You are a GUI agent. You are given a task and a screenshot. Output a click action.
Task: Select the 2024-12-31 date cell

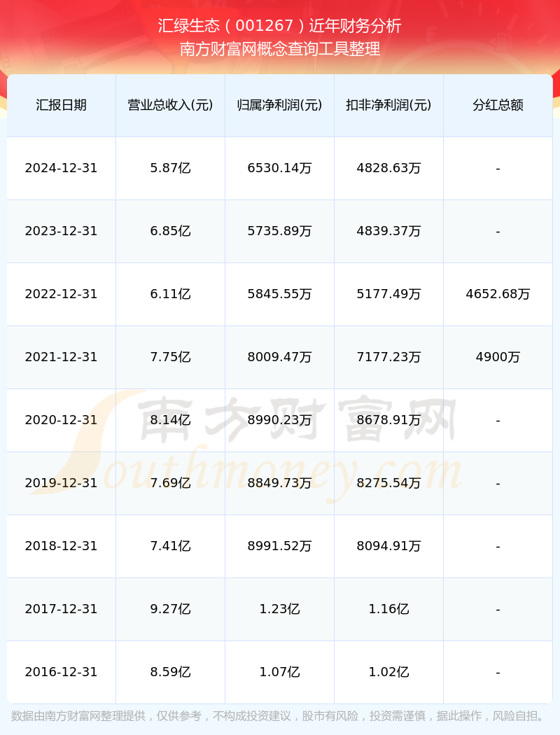(x=62, y=168)
